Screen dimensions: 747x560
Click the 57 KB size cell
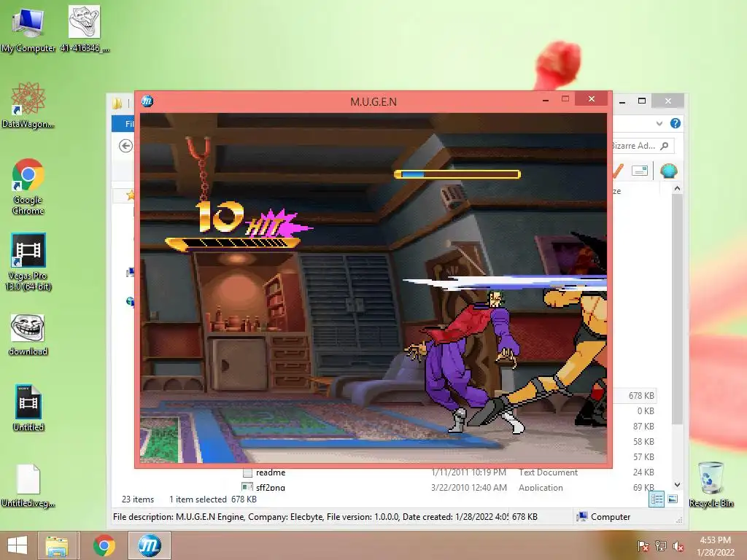click(643, 456)
